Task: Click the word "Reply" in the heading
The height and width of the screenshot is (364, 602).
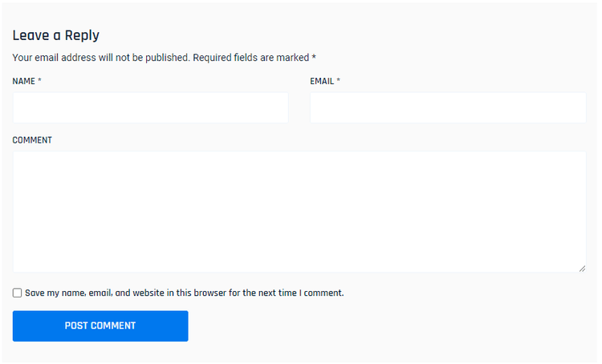Action: coord(82,35)
